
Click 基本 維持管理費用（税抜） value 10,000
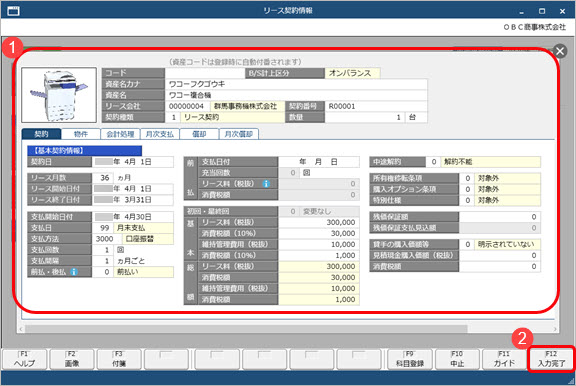(x=319, y=244)
